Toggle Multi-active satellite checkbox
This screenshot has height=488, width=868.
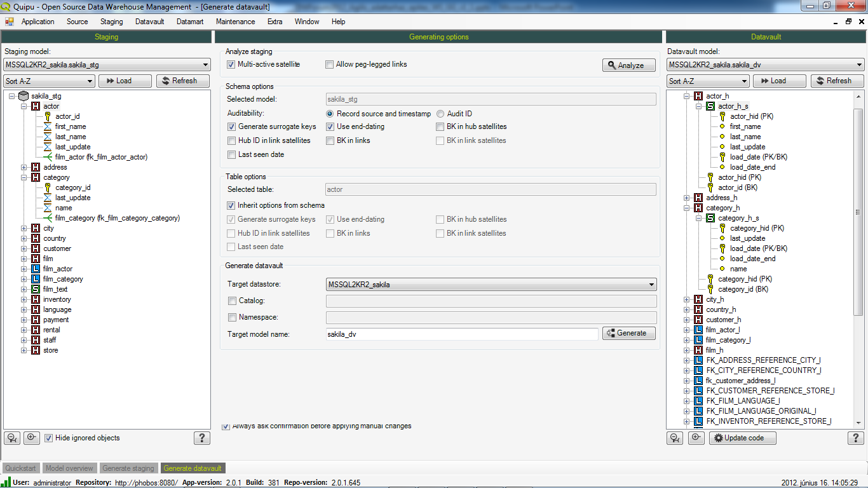pyautogui.click(x=231, y=64)
